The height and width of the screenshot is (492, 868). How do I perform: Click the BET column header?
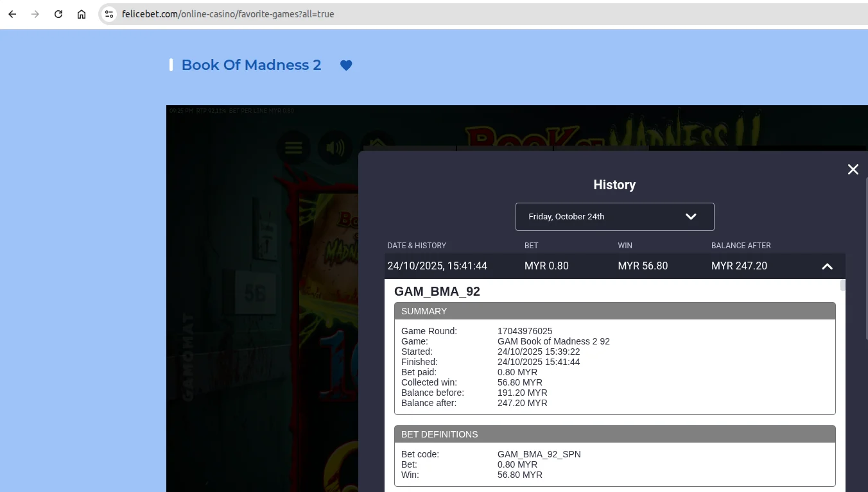point(532,246)
